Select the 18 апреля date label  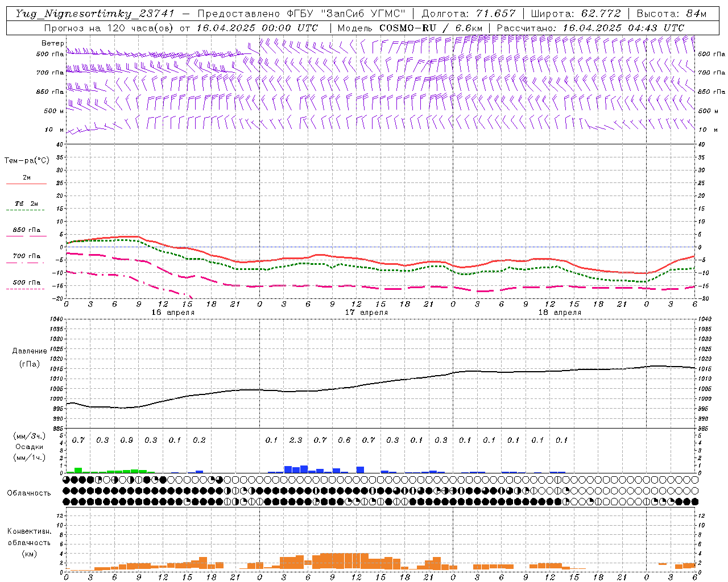[x=560, y=313]
